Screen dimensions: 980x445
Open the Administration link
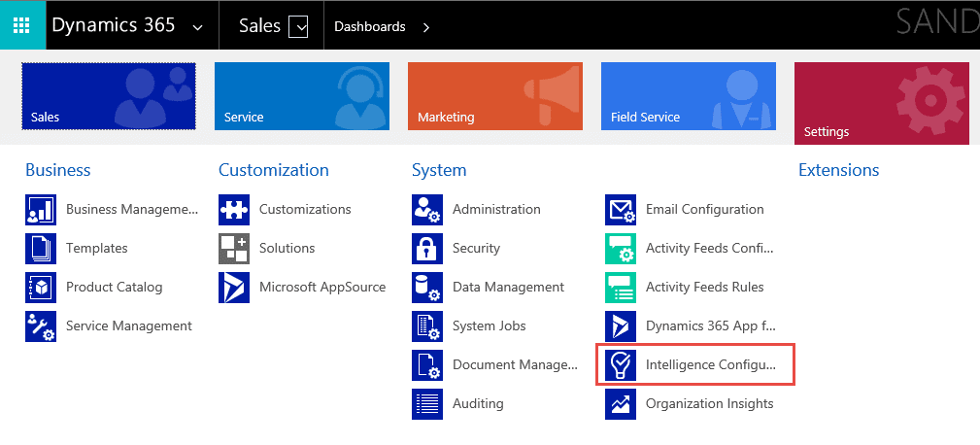click(x=496, y=209)
